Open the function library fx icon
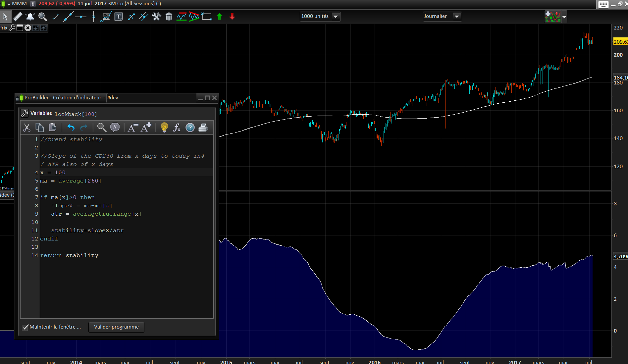628x364 pixels. tap(177, 128)
